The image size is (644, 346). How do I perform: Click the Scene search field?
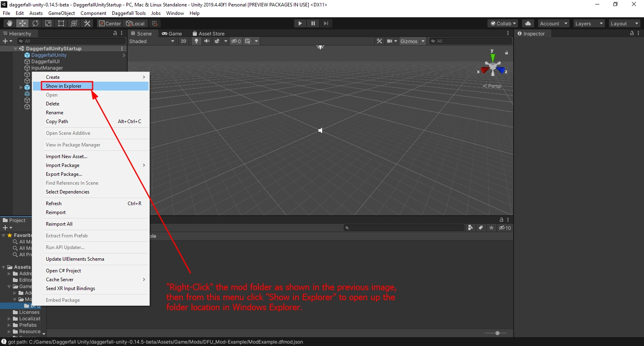click(x=471, y=41)
